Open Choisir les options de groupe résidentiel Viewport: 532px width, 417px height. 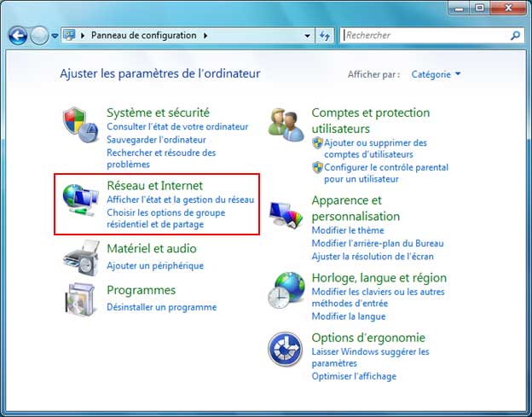166,218
